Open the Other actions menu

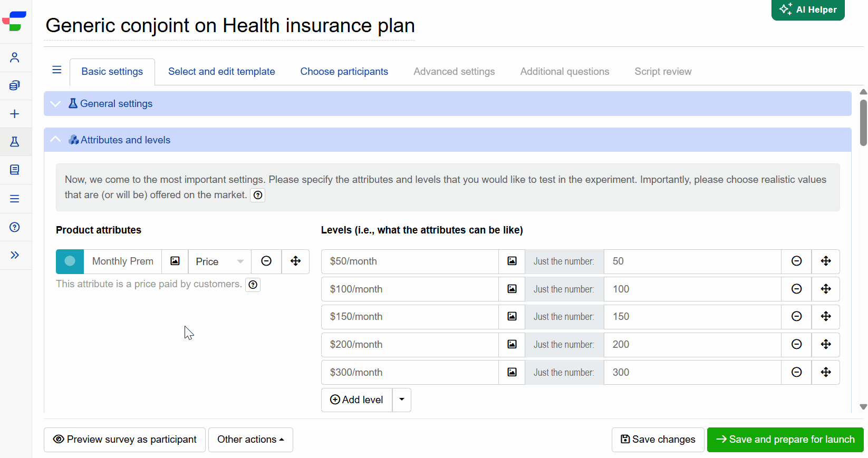(250, 440)
